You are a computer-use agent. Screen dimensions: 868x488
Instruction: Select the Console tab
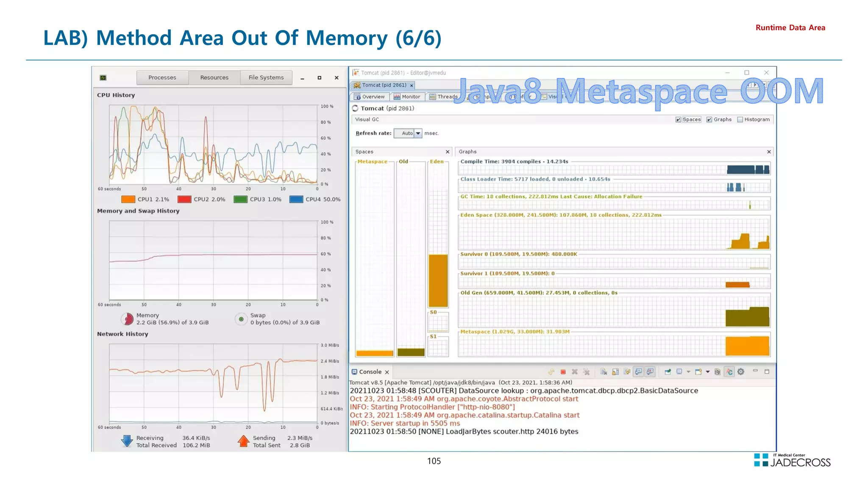click(370, 372)
